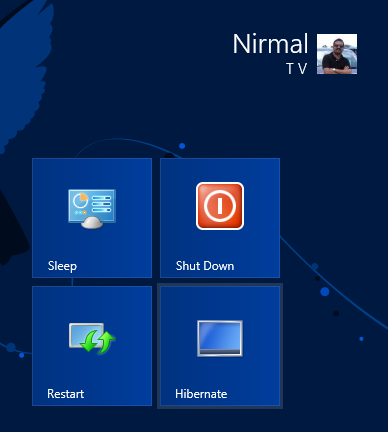388x432 pixels.
Task: Click the red Shut Down power icon
Action: 220,206
